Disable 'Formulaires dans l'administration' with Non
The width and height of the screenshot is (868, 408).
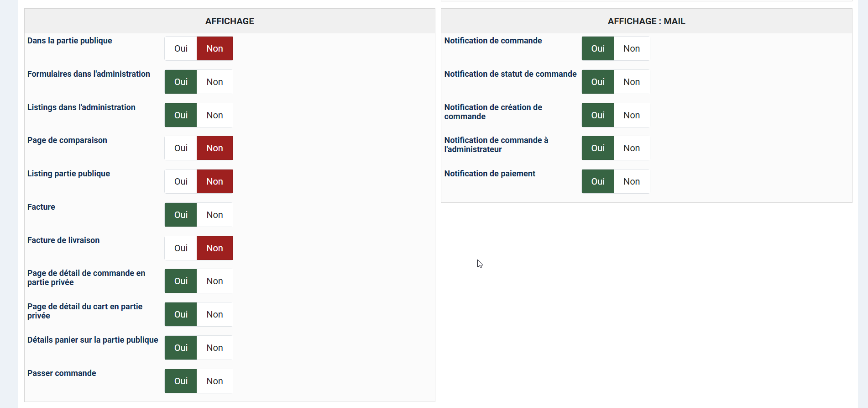coord(214,82)
